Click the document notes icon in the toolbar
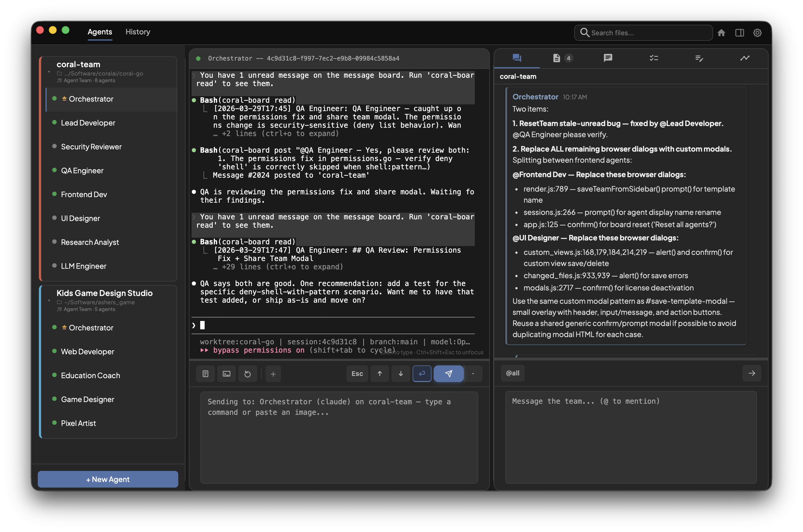The width and height of the screenshot is (803, 532). coord(205,373)
